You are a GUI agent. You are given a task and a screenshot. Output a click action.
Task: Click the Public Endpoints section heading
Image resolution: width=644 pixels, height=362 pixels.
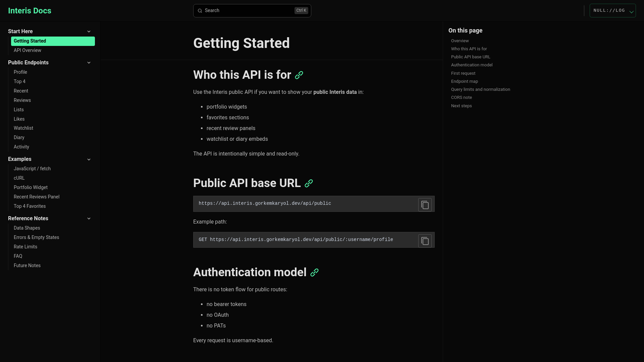coord(28,63)
